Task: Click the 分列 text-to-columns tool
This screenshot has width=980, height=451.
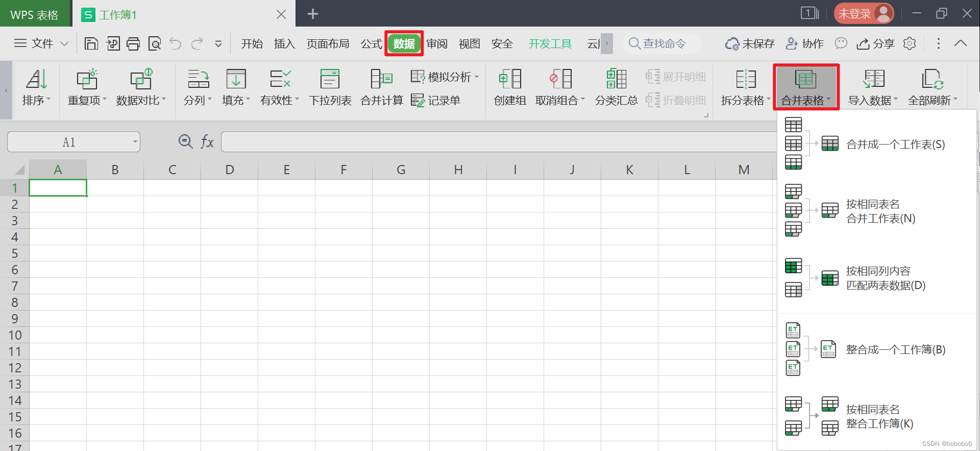Action: click(x=198, y=88)
